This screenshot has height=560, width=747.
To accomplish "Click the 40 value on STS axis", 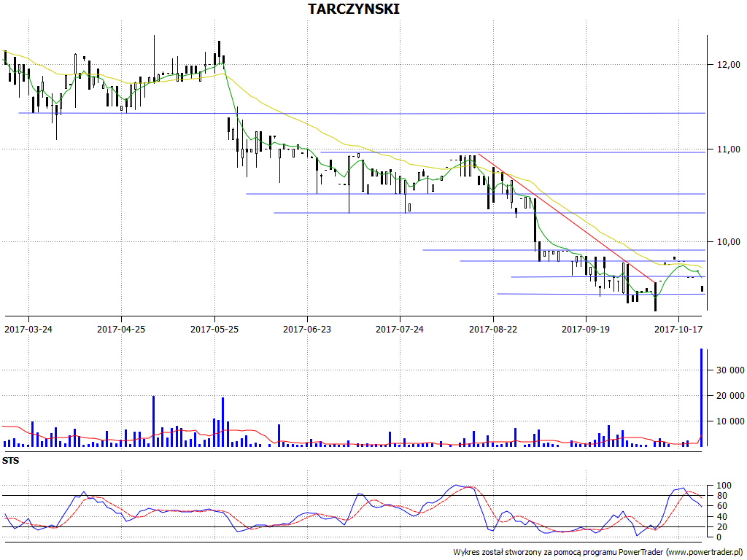I will 721,517.
